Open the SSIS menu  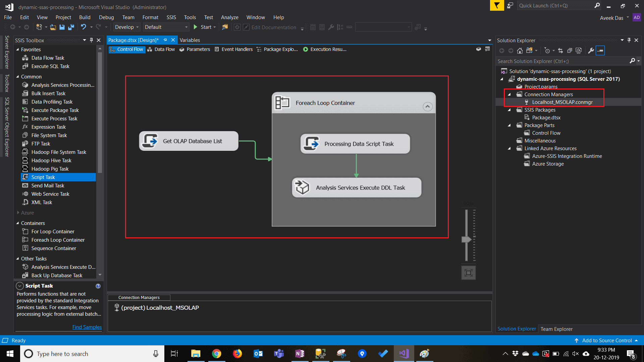point(171,17)
